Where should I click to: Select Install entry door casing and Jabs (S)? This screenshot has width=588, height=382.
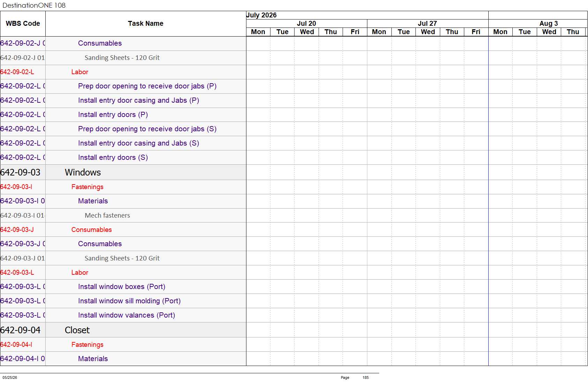(x=138, y=143)
